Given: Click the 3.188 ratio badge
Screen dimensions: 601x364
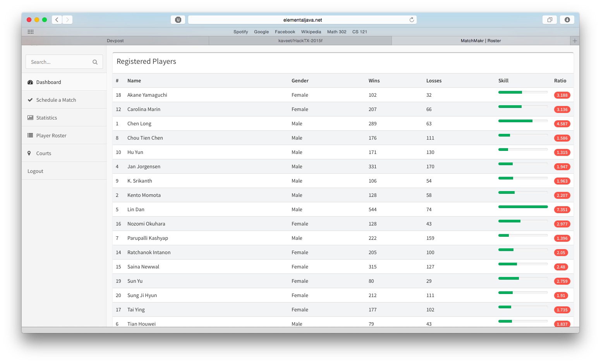Looking at the screenshot, I should 562,95.
